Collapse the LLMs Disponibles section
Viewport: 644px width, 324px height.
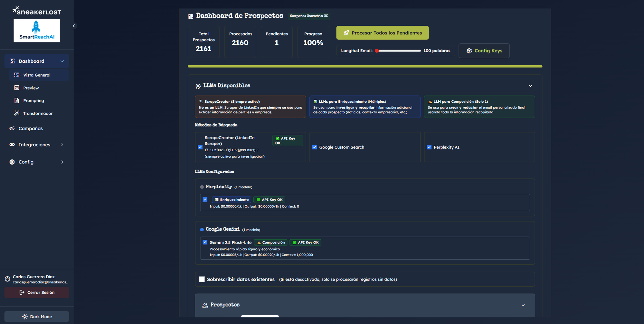point(530,86)
